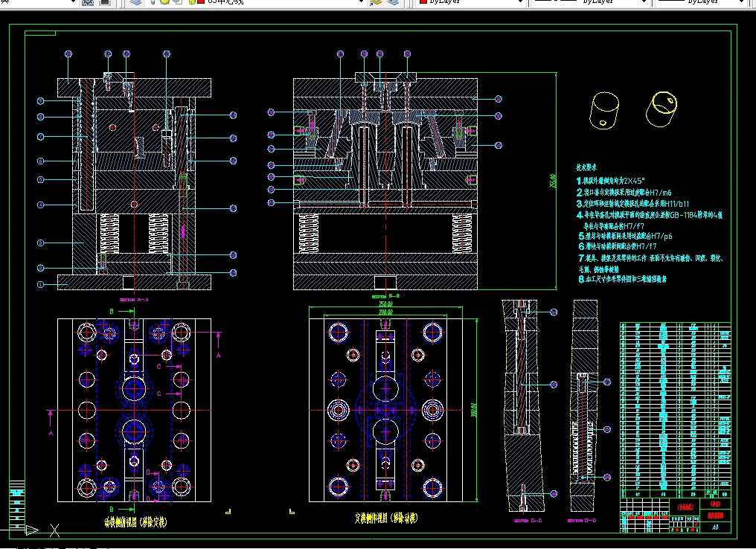Expand the ByLayer color control dropdown
The width and height of the screenshot is (756, 549).
click(519, 2)
